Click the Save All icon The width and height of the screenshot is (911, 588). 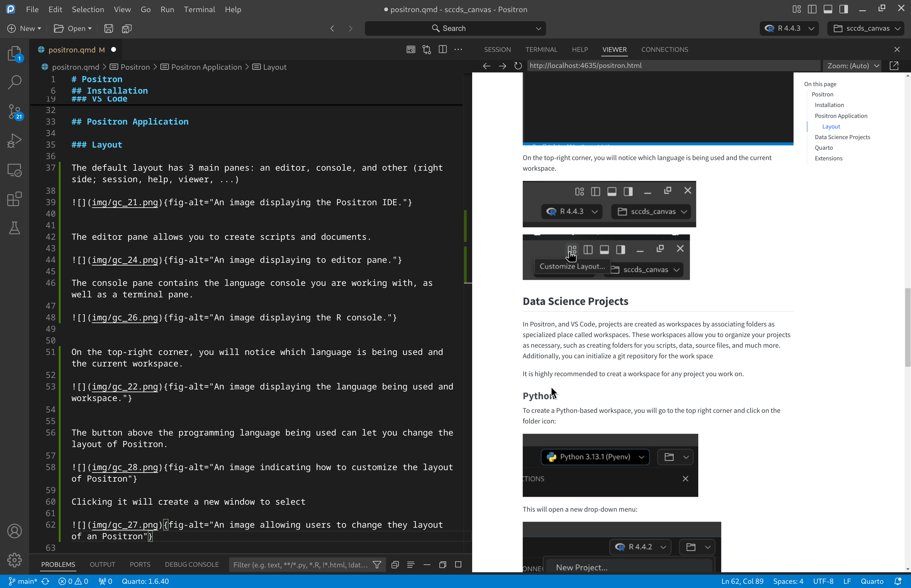tap(126, 28)
